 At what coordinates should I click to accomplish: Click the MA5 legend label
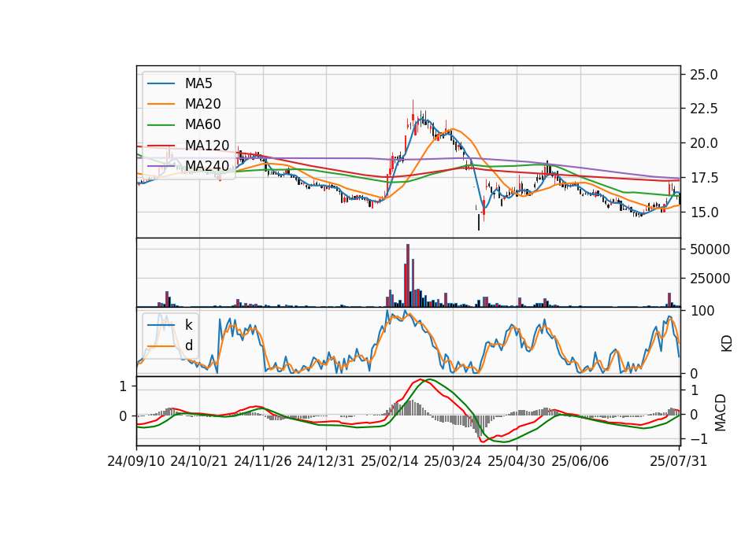(x=198, y=83)
